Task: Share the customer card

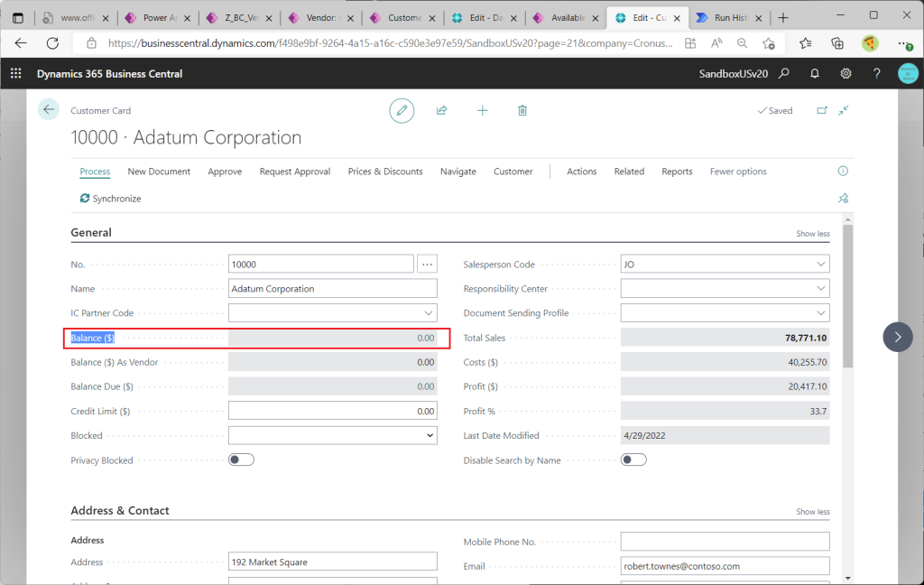Action: click(442, 110)
